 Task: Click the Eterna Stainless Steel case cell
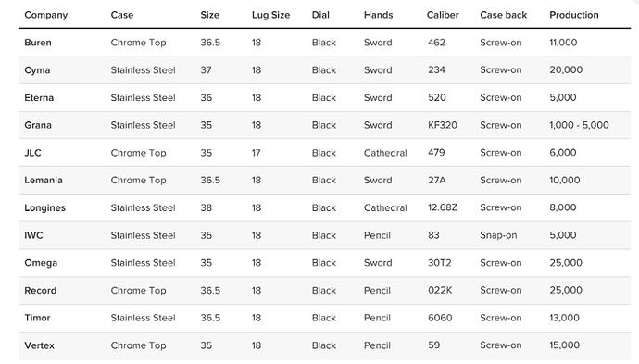[x=143, y=98]
